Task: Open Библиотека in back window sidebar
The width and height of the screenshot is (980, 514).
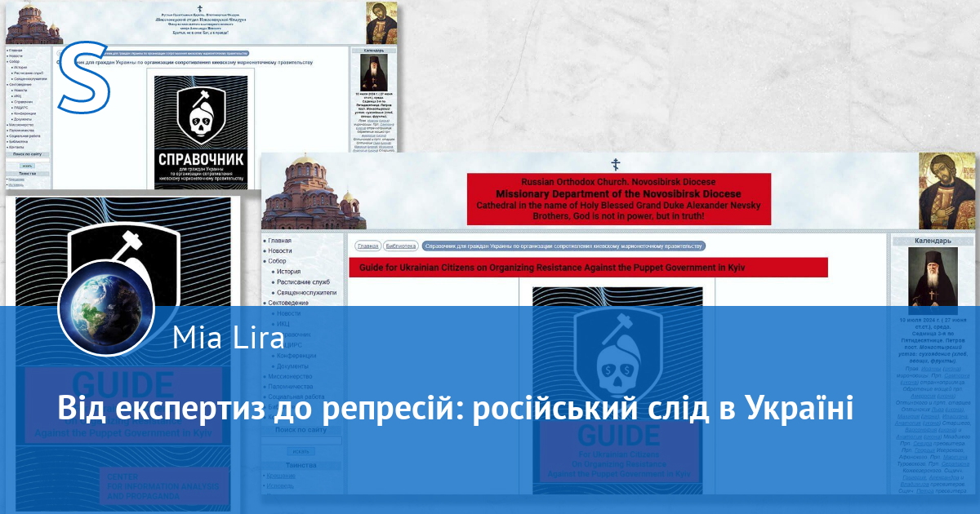Action: click(x=17, y=142)
